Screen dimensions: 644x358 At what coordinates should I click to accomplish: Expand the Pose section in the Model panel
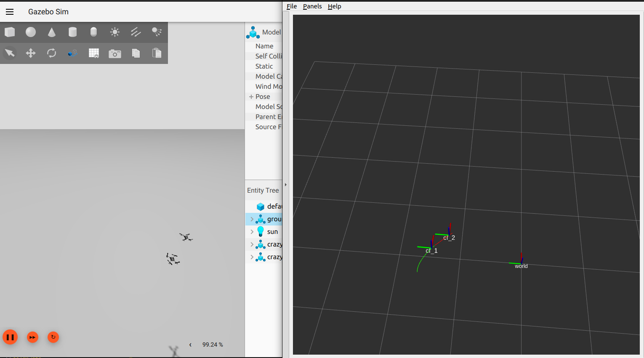coord(251,96)
